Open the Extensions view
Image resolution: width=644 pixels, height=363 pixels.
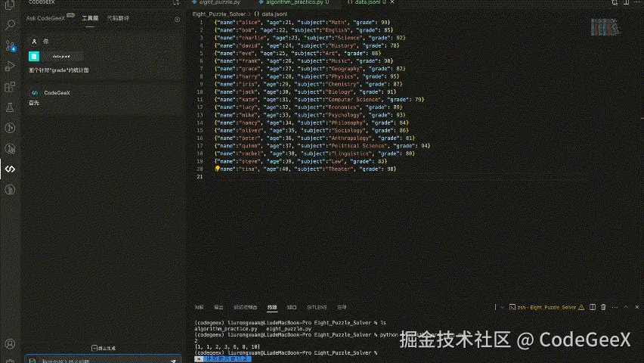(x=10, y=87)
